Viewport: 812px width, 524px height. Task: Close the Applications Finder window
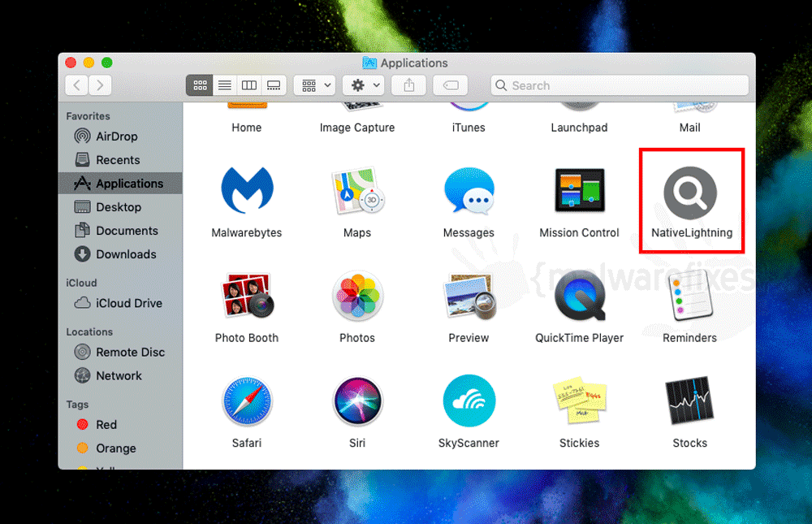(71, 63)
